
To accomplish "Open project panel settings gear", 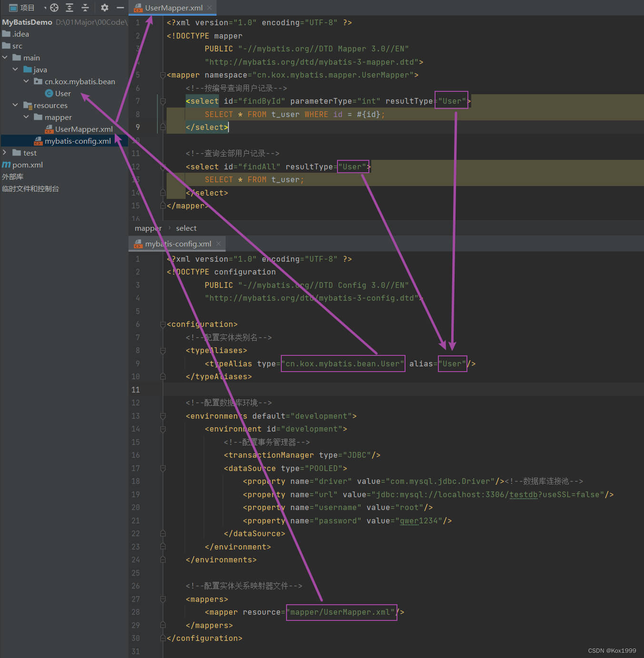I will point(105,8).
